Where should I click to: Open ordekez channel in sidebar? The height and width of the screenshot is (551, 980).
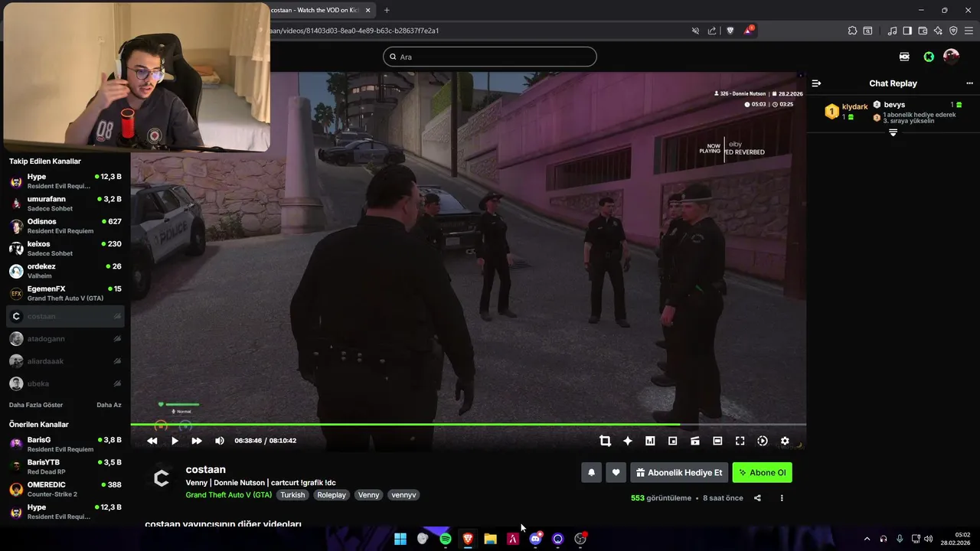click(x=65, y=271)
